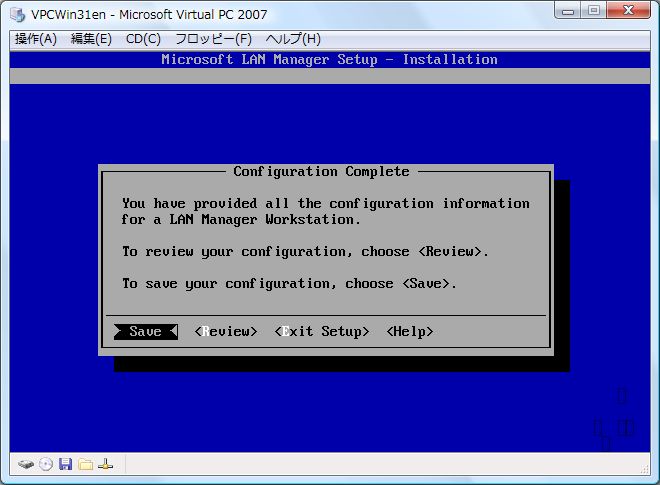
Task: Click the Virtual PC title bar icon
Action: click(18, 14)
